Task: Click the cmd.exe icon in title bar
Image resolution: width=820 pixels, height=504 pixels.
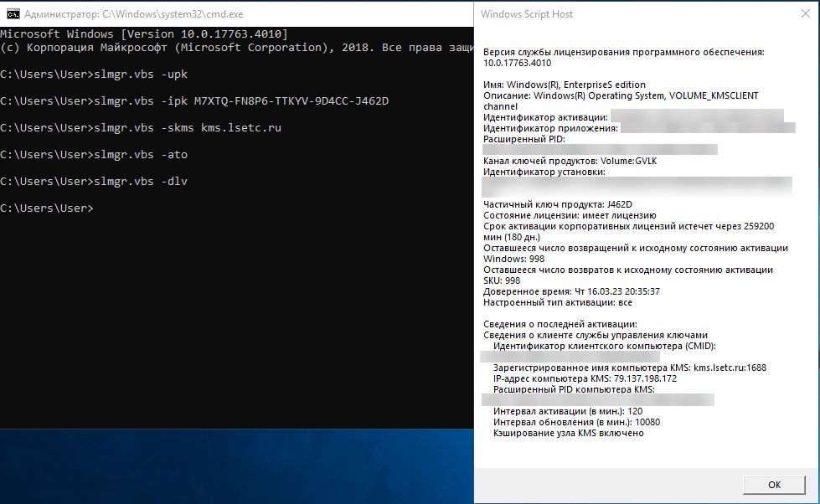Action: [13, 14]
